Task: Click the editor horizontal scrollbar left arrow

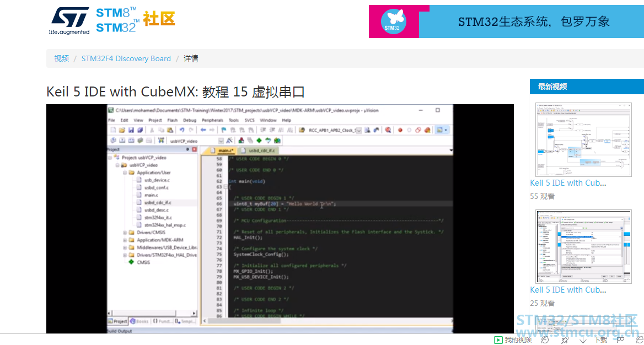Action: (205, 321)
